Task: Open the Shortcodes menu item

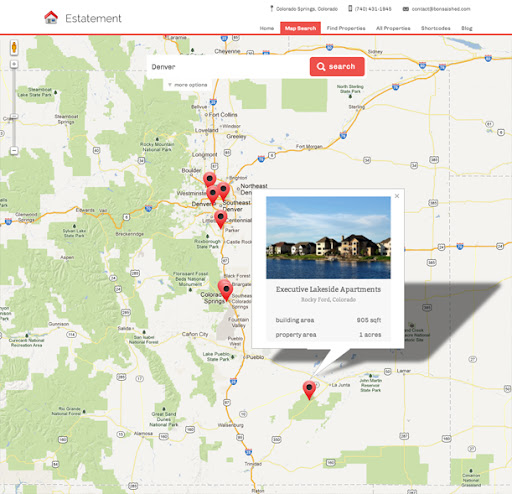Action: click(435, 28)
